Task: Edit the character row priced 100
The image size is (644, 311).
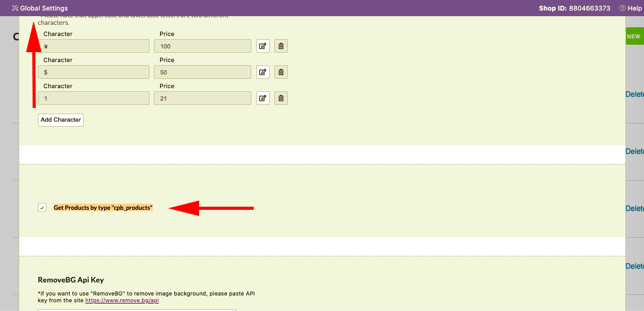Action: (263, 46)
